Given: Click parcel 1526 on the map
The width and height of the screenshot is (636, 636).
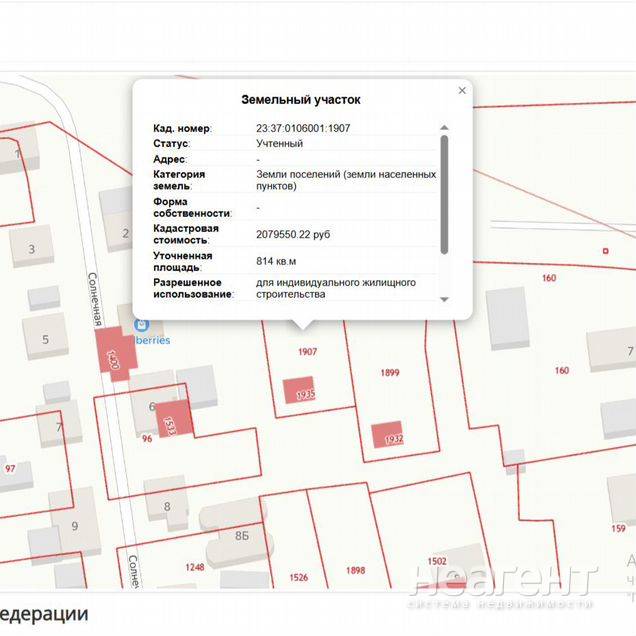Looking at the screenshot, I should click(298, 577).
